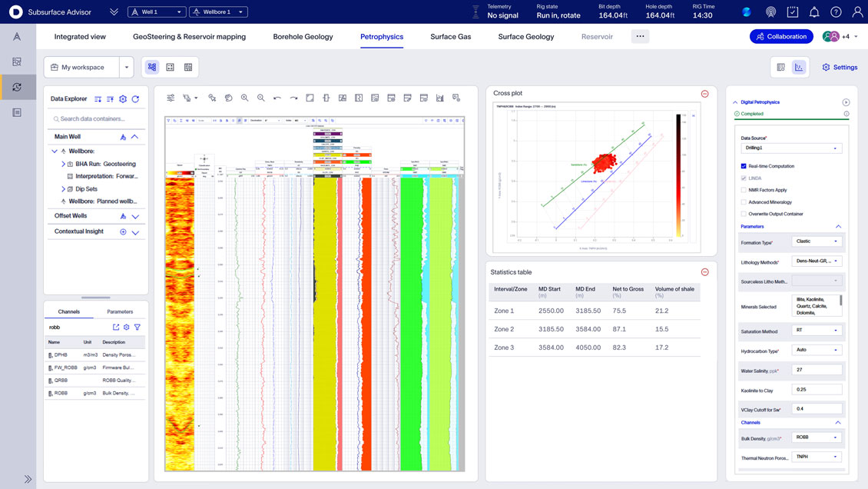Image resolution: width=868 pixels, height=489 pixels.
Task: Open the help question mark icon
Action: [x=835, y=11]
